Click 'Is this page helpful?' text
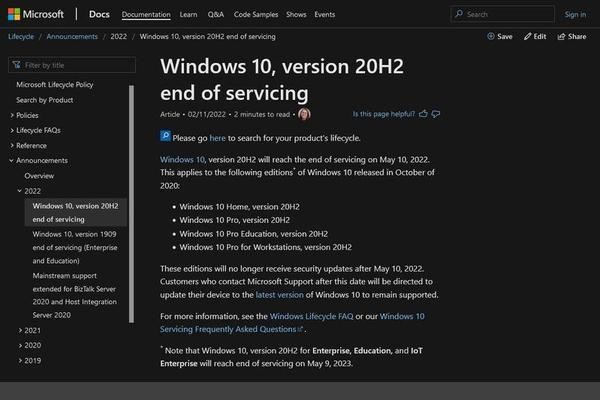Viewport: 600px width, 400px height. pos(383,114)
